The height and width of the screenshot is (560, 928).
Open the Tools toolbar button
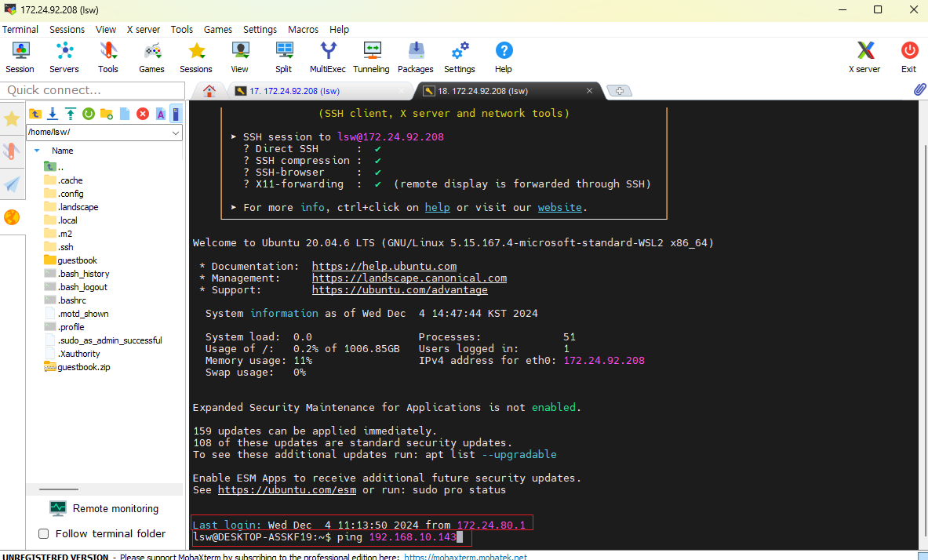pyautogui.click(x=107, y=57)
